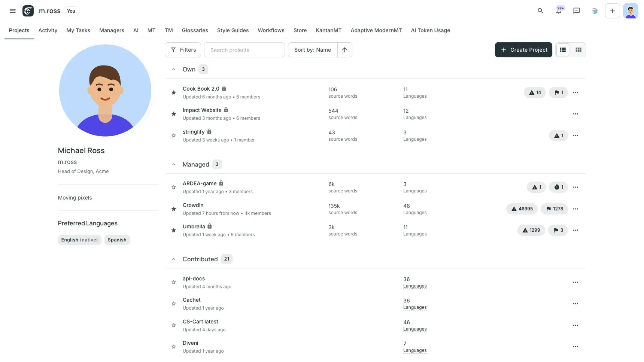The width and height of the screenshot is (644, 362).
Task: Click the flag badge with 3 on Umbrella
Action: click(x=558, y=230)
